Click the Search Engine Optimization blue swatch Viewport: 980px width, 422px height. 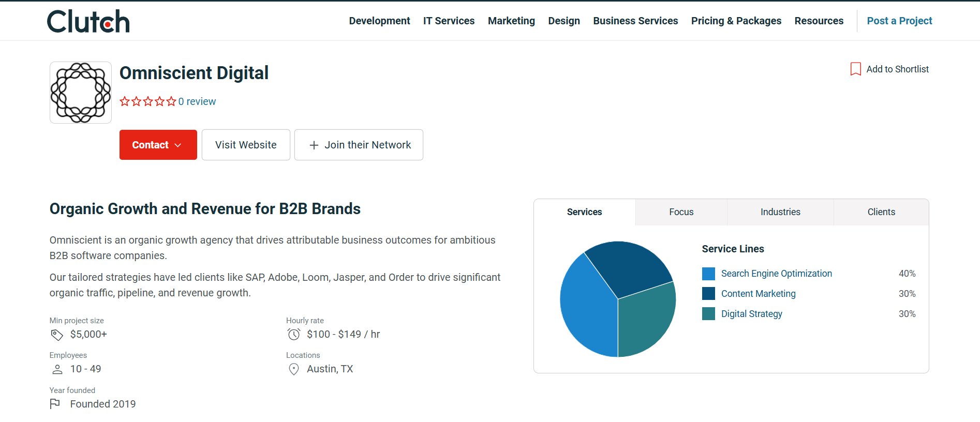pyautogui.click(x=708, y=274)
